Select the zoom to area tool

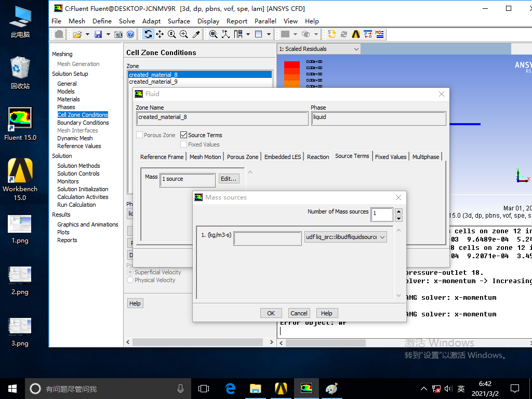pos(184,34)
